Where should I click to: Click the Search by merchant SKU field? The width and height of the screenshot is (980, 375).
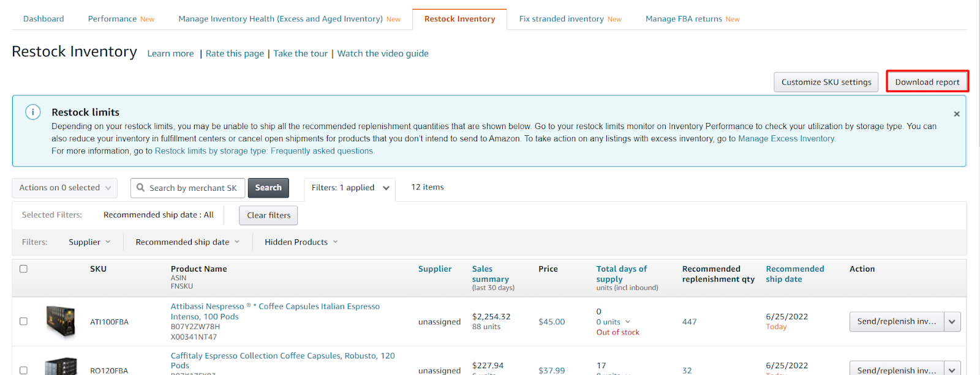click(x=187, y=188)
